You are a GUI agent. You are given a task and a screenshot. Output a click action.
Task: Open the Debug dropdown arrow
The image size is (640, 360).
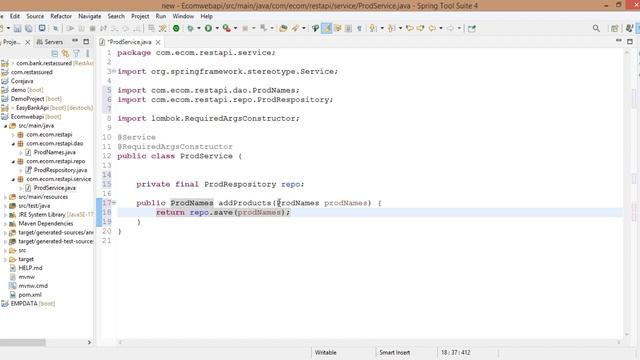tap(199, 28)
